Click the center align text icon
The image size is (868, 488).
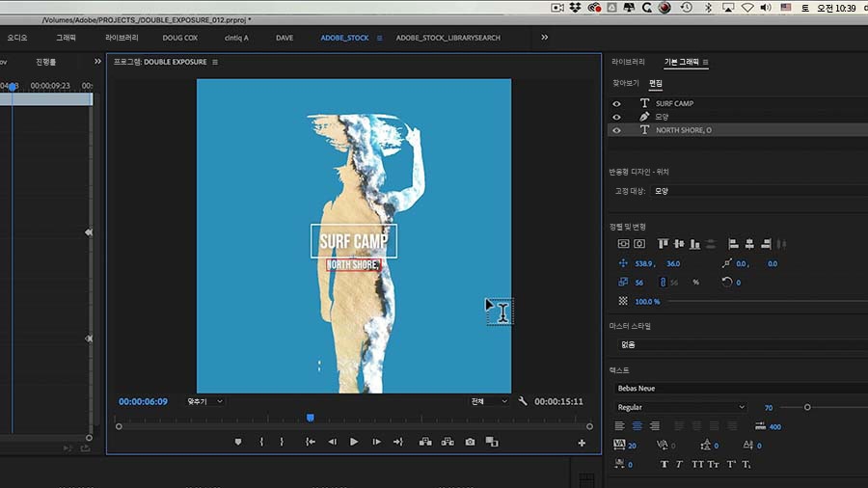coord(637,426)
